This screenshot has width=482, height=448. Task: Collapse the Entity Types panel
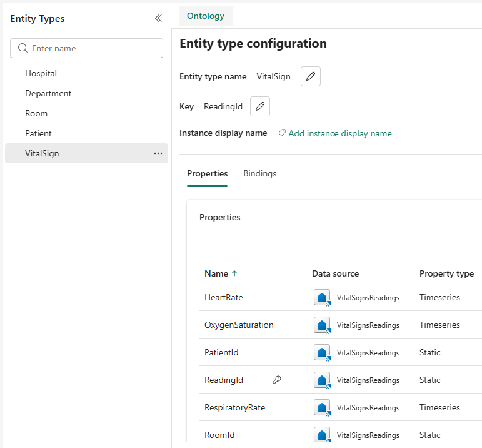click(x=158, y=19)
